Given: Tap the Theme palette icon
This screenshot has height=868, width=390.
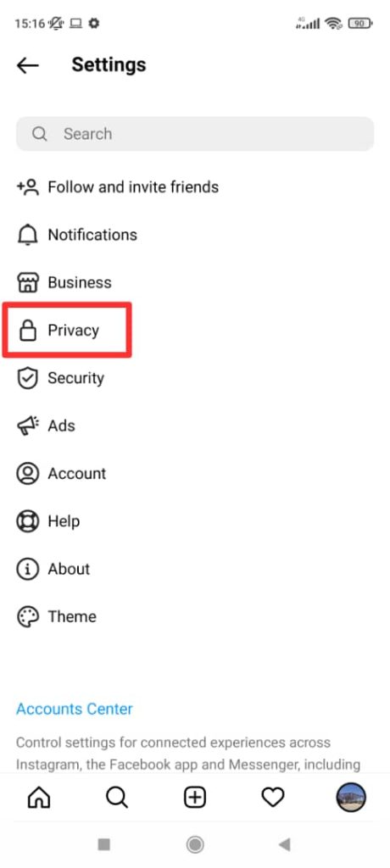Looking at the screenshot, I should (28, 617).
